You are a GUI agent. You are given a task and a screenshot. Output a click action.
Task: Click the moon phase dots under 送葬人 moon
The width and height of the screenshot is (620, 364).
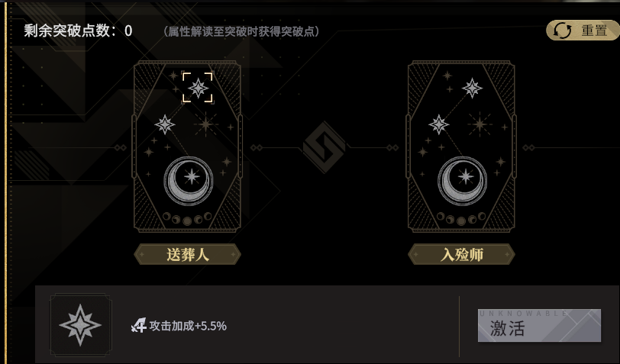(187, 218)
